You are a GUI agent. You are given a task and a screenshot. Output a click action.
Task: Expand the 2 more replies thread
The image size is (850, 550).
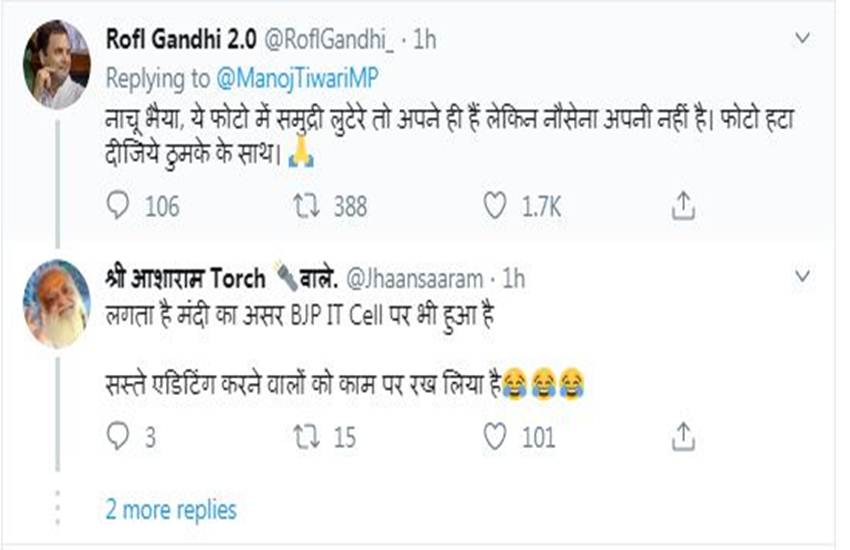pos(171,509)
